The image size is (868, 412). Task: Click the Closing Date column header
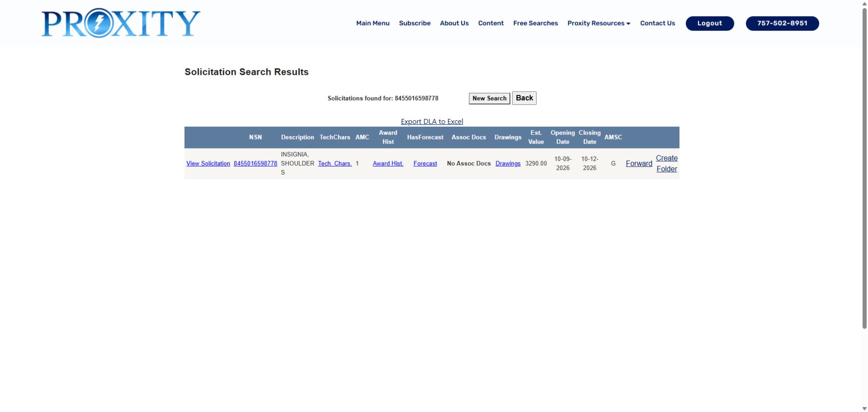[590, 137]
